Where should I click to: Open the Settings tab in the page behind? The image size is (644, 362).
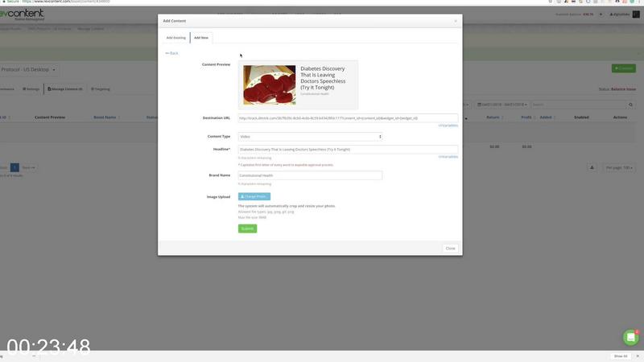pos(31,89)
